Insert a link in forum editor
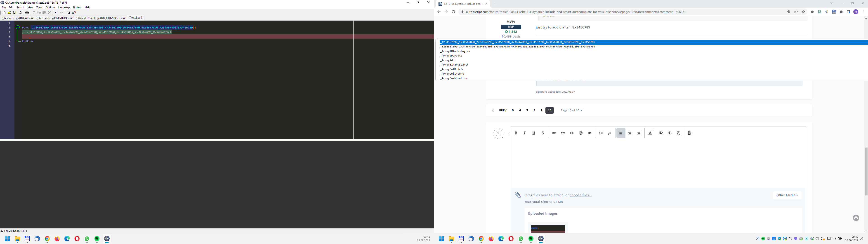Image resolution: width=868 pixels, height=244 pixels. tap(554, 133)
